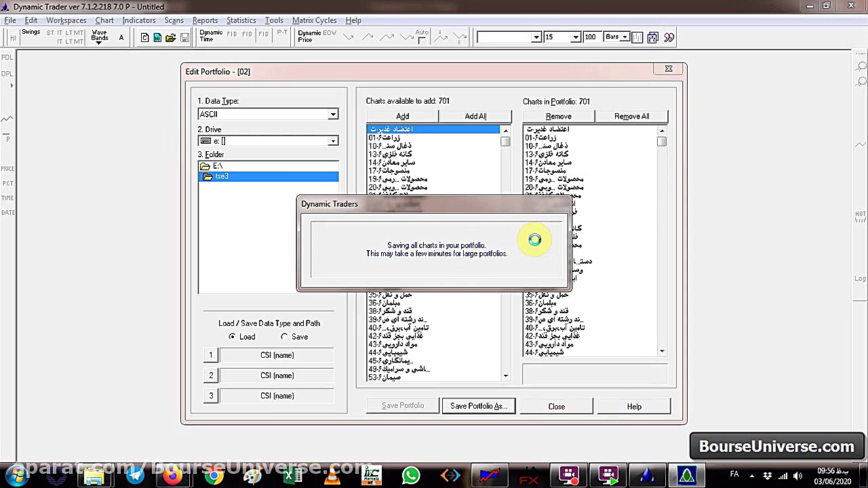Expand the Data Type ASCII dropdown
The width and height of the screenshot is (868, 488).
point(332,115)
